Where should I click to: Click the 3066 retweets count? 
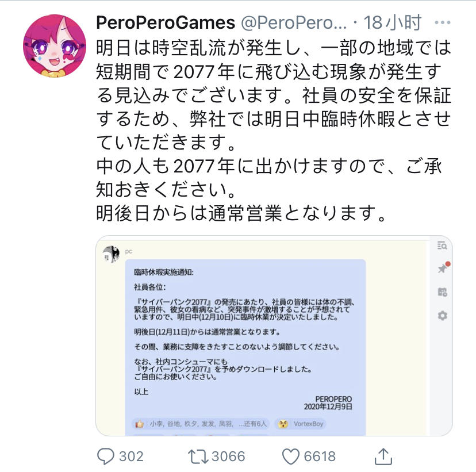pos(228,456)
